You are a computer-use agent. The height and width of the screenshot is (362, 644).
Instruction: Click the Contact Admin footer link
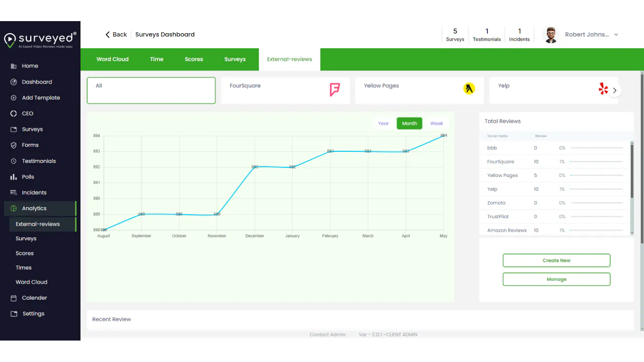328,335
